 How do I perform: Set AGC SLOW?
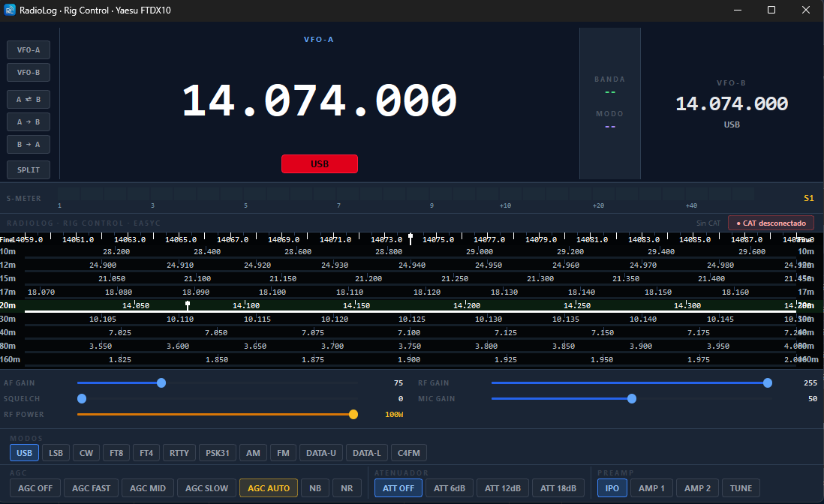[206, 487]
